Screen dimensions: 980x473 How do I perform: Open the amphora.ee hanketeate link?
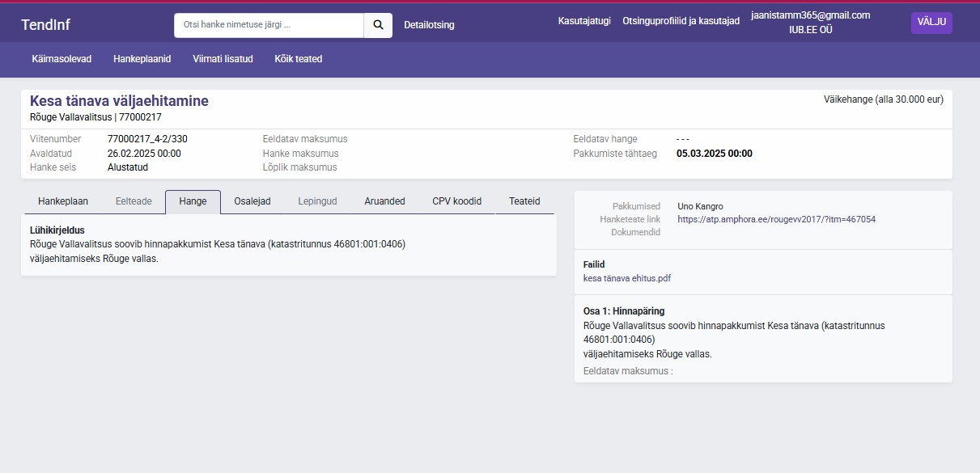point(776,219)
